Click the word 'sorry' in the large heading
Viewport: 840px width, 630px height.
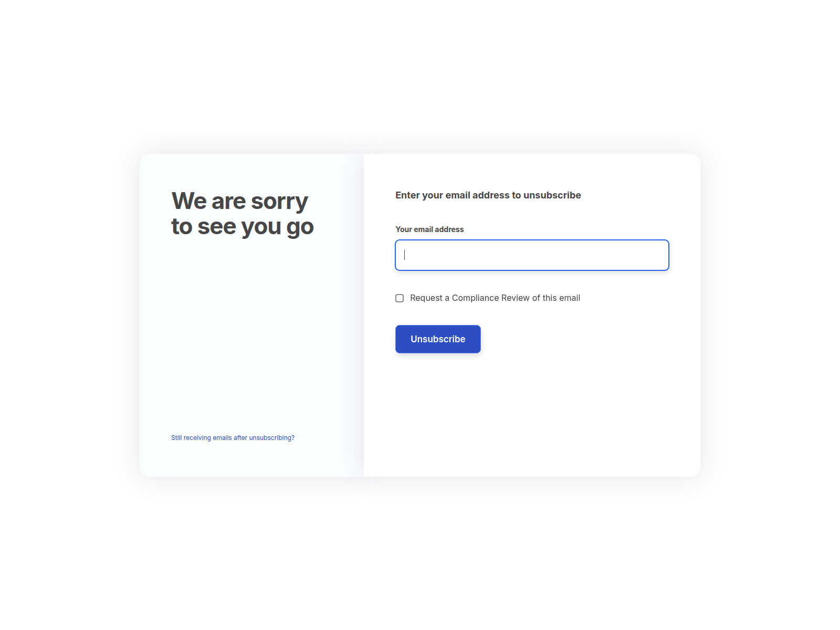[279, 202]
